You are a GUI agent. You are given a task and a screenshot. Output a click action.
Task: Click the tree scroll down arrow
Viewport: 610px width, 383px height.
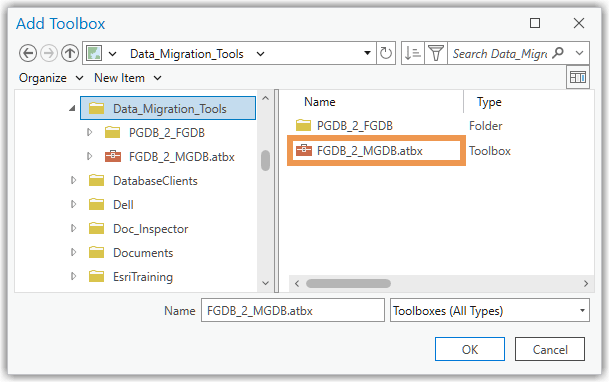tap(266, 283)
